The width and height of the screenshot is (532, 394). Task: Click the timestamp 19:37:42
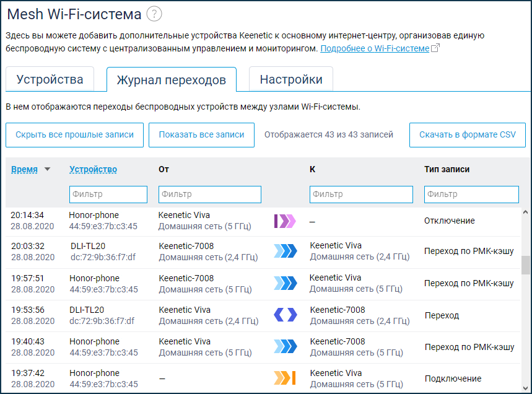tap(28, 373)
